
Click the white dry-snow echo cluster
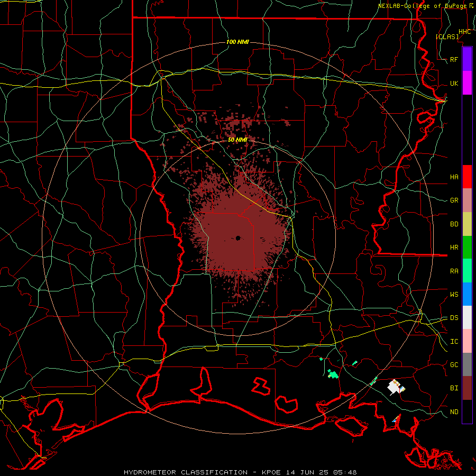click(x=396, y=387)
